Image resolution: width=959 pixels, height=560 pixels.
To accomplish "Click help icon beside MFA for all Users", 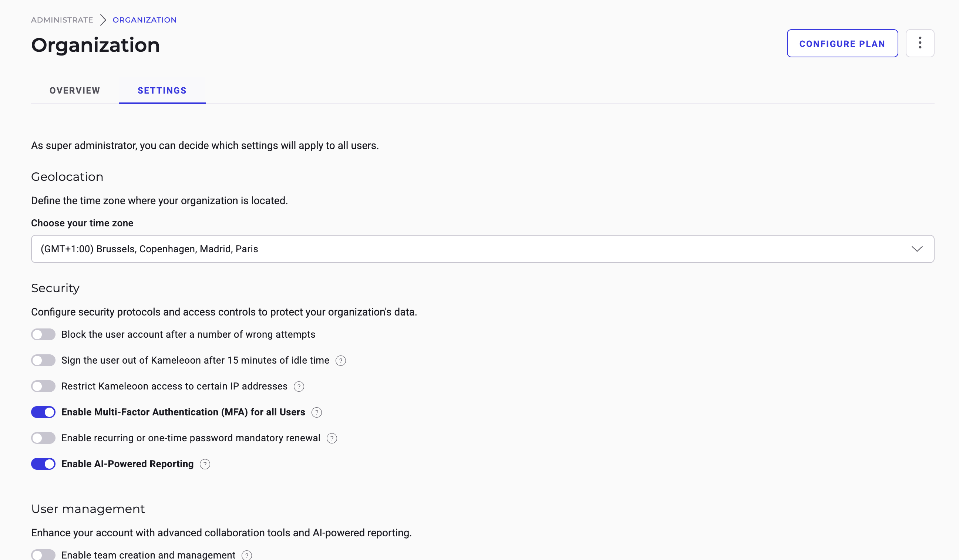I will tap(316, 412).
